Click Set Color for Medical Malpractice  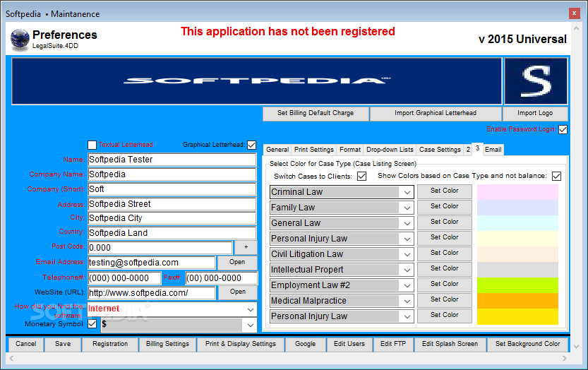[445, 299]
